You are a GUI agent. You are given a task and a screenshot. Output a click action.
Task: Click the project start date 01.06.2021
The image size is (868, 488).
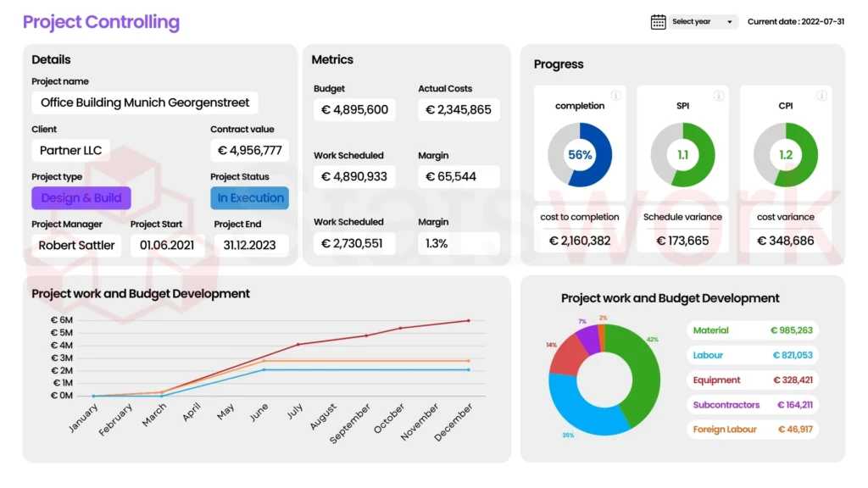pyautogui.click(x=167, y=246)
